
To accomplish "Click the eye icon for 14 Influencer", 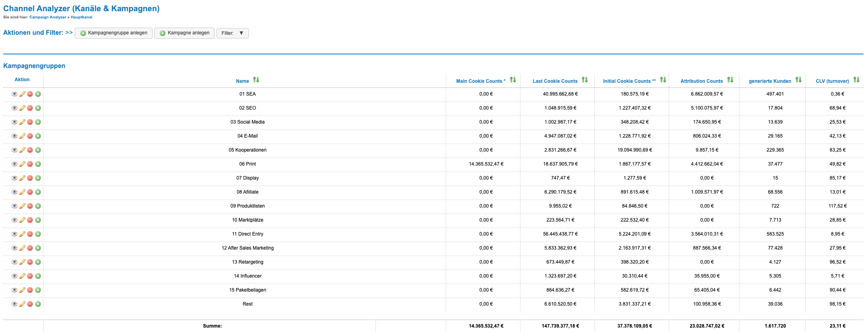I will tap(14, 276).
